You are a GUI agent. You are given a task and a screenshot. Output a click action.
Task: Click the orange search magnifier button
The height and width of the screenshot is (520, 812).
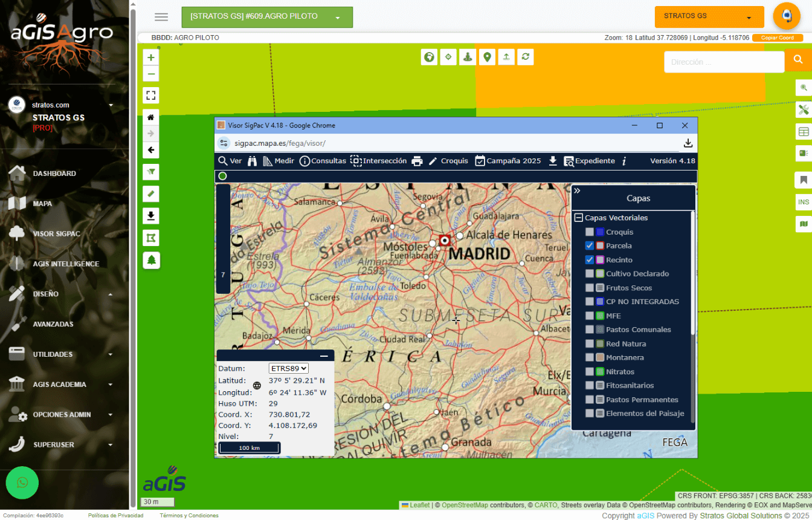(798, 60)
